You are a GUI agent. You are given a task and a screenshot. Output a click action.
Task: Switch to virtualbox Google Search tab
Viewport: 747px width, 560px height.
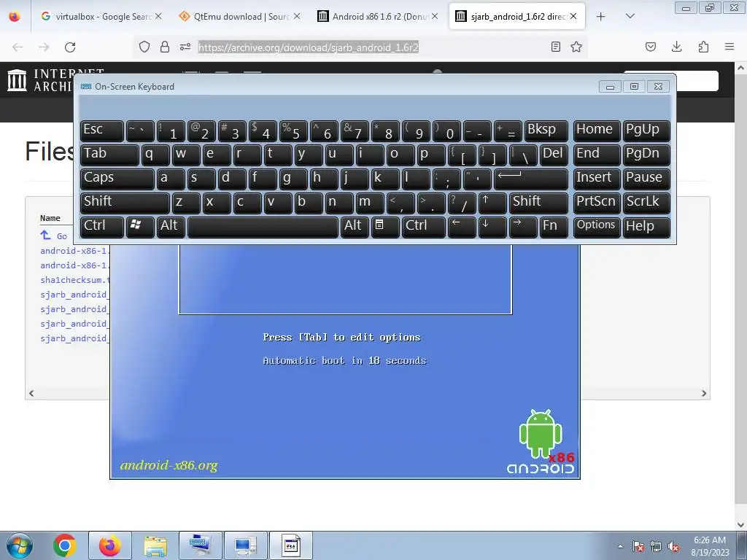pyautogui.click(x=101, y=17)
